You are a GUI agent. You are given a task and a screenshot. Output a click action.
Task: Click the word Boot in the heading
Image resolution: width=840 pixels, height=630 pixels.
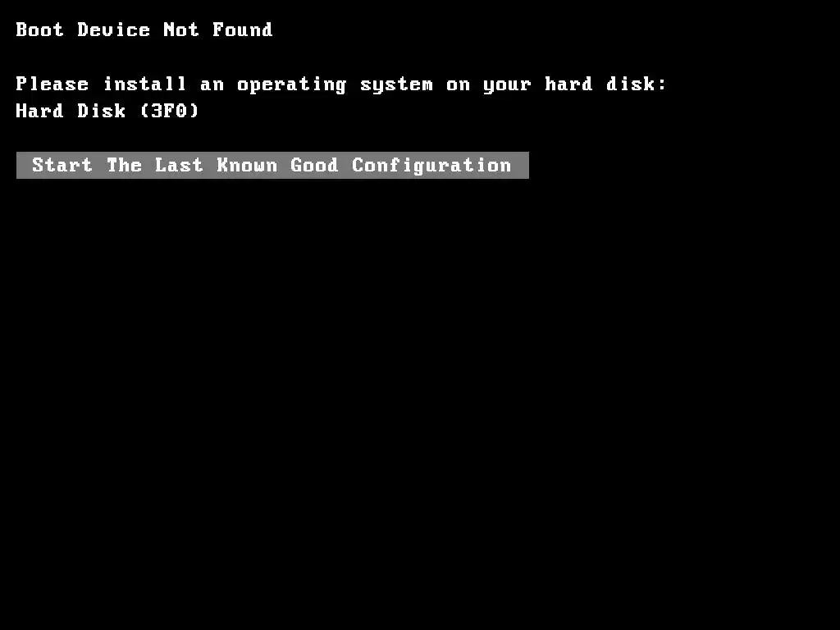pos(39,30)
